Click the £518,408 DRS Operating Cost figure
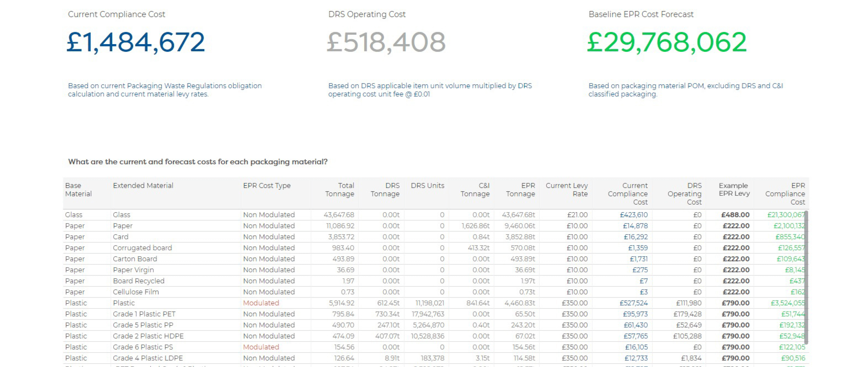Screen dimensions: 868x367 pyautogui.click(x=386, y=42)
